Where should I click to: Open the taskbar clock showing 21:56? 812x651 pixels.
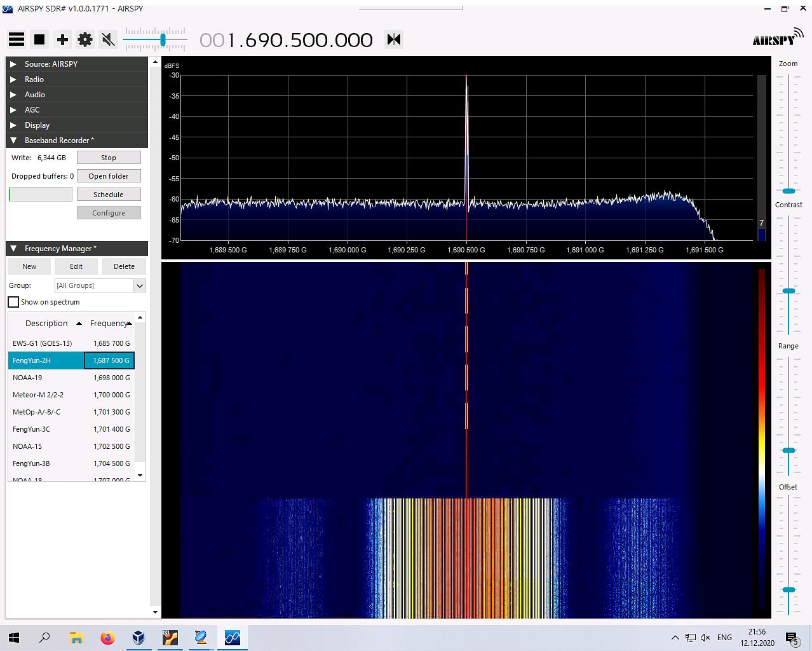tap(757, 637)
